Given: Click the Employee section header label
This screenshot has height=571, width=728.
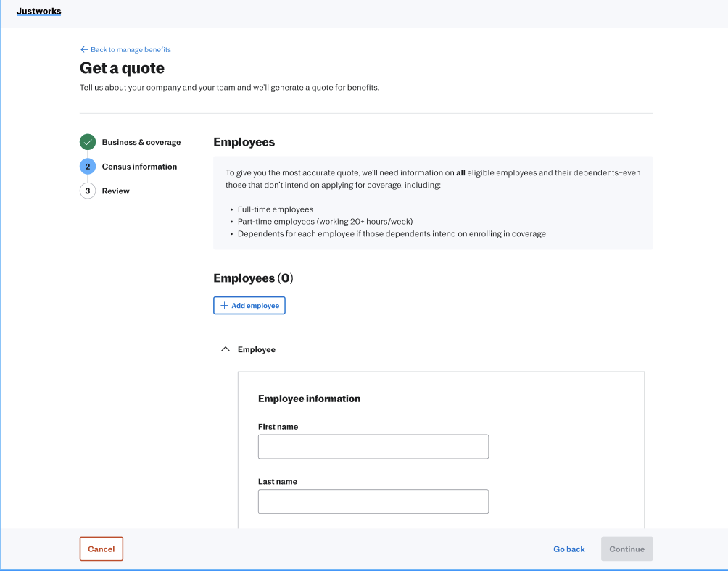Looking at the screenshot, I should [256, 349].
